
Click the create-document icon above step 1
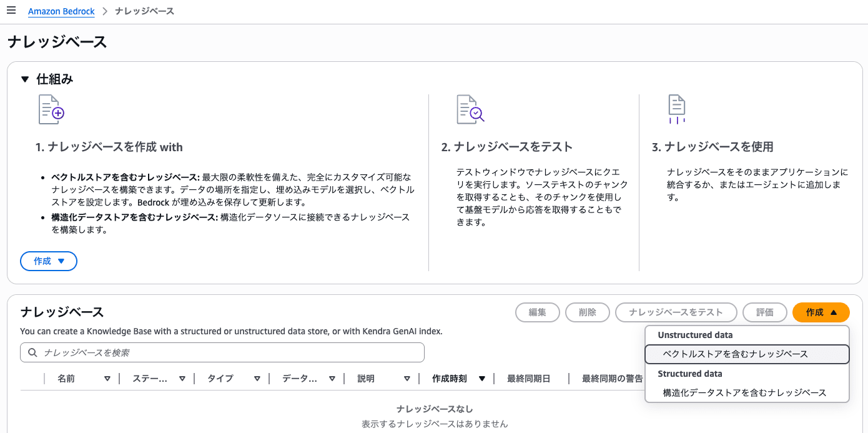point(52,109)
